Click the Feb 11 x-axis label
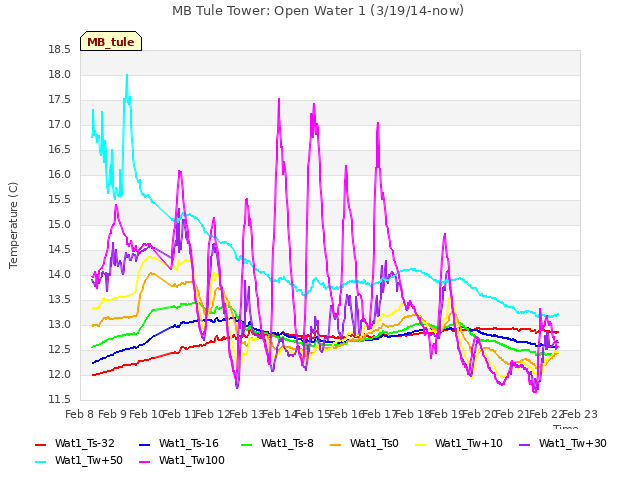Screen dimensions: 640x480 click(x=179, y=414)
